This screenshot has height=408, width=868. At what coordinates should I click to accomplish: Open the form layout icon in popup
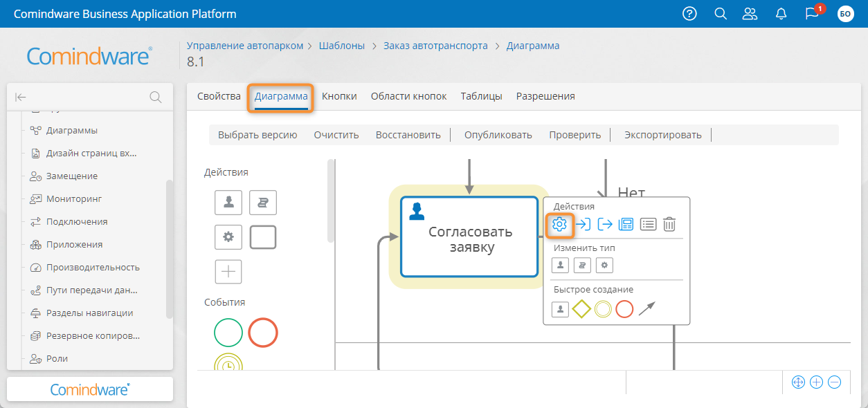click(626, 223)
